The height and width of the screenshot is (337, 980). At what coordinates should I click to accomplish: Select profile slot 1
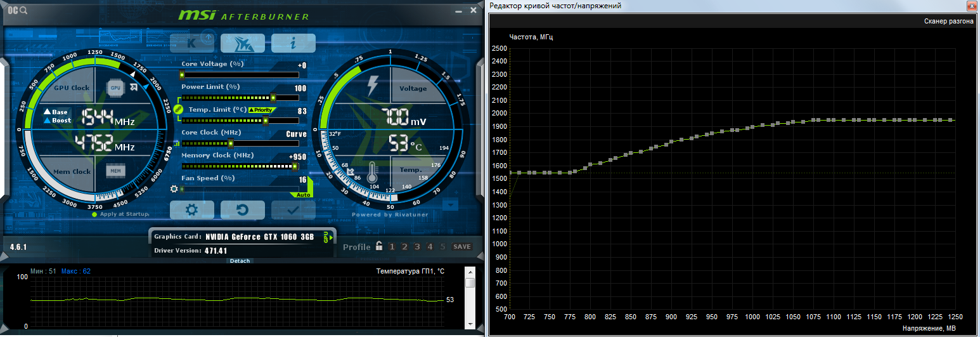(392, 246)
